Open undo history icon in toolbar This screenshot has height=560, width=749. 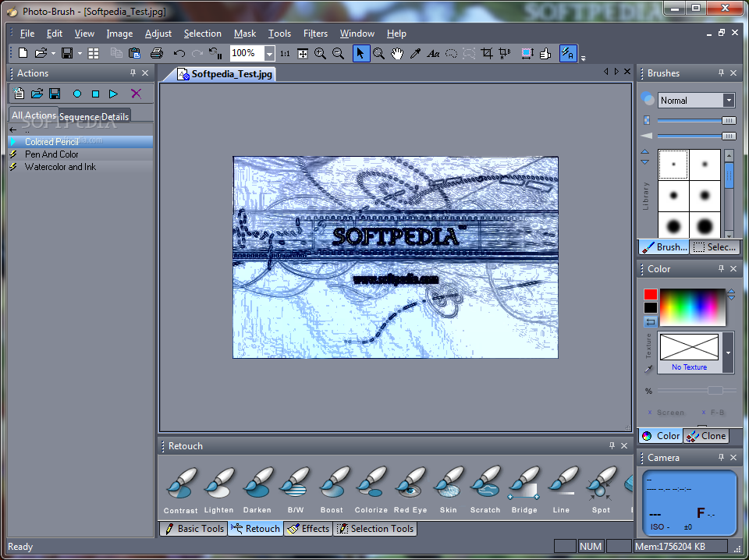tap(216, 53)
